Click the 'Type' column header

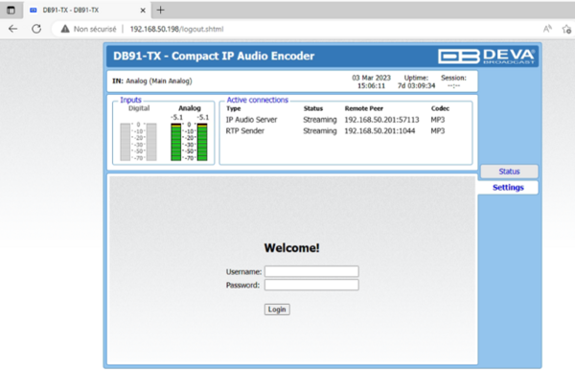coord(234,108)
